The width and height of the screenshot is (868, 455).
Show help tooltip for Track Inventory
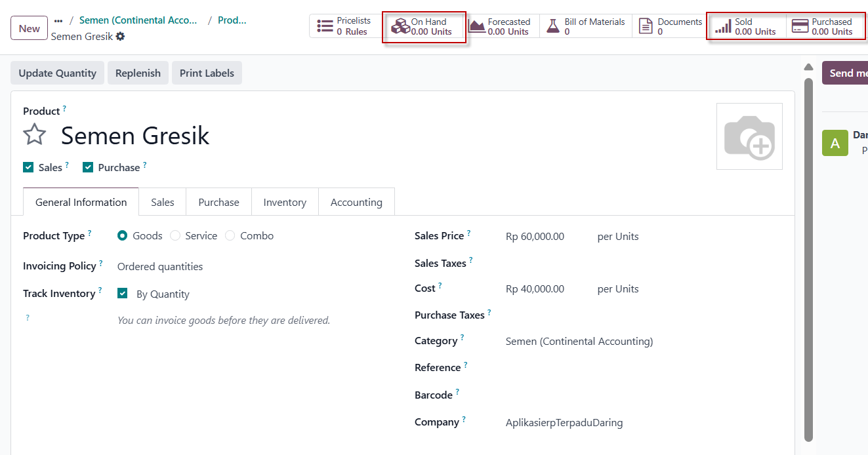100,290
